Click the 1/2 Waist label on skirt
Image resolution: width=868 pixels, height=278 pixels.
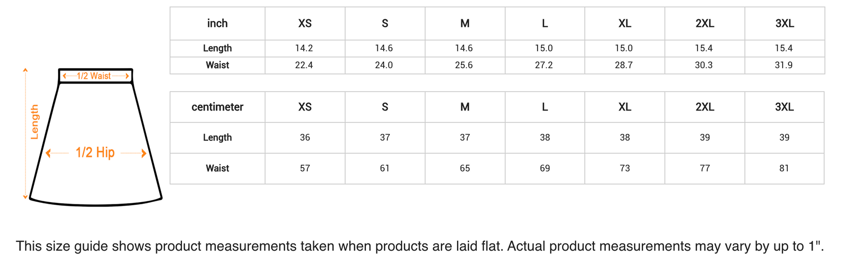coord(94,76)
